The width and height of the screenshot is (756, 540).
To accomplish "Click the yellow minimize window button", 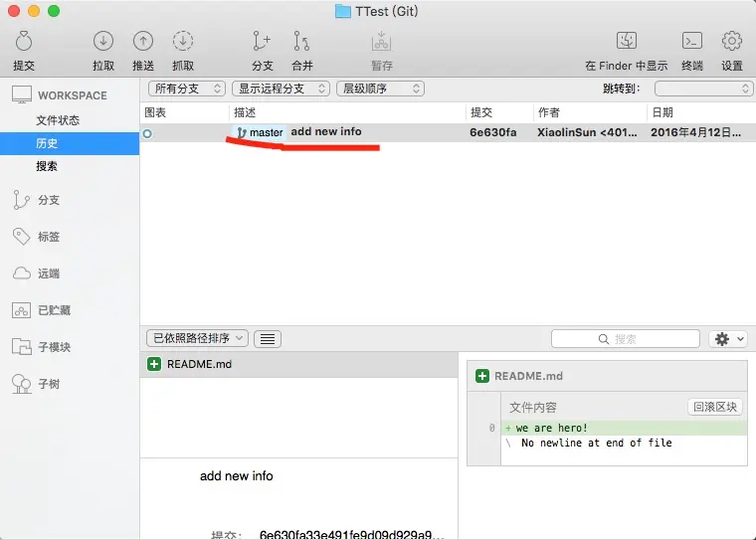I will [x=34, y=11].
